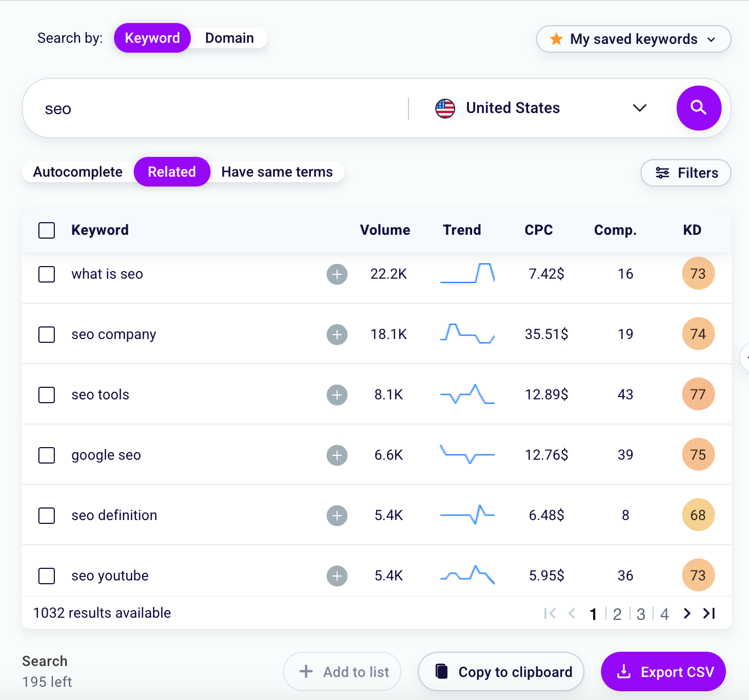Open Filters using the sliders icon
The image size is (749, 700).
pos(663,173)
